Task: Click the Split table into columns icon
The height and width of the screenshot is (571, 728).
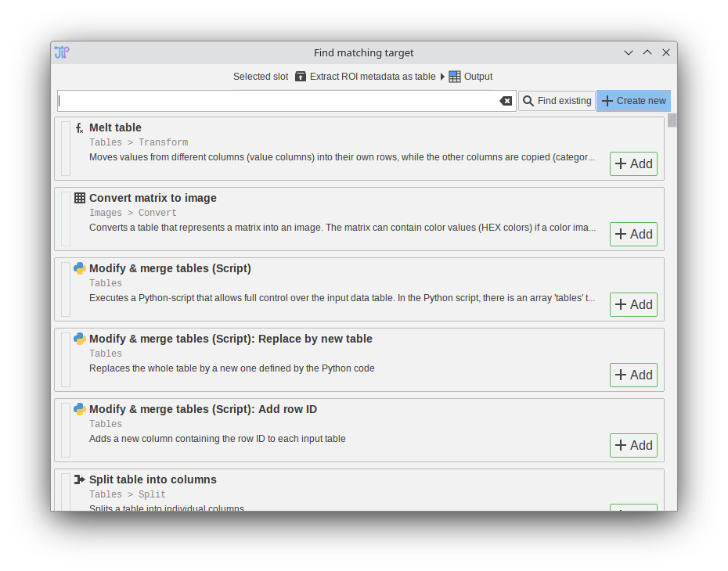Action: (x=79, y=479)
